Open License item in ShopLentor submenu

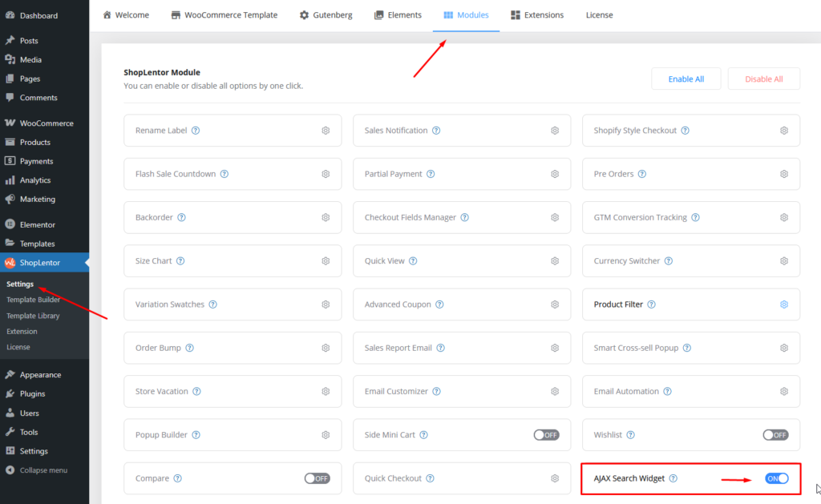[x=18, y=347]
